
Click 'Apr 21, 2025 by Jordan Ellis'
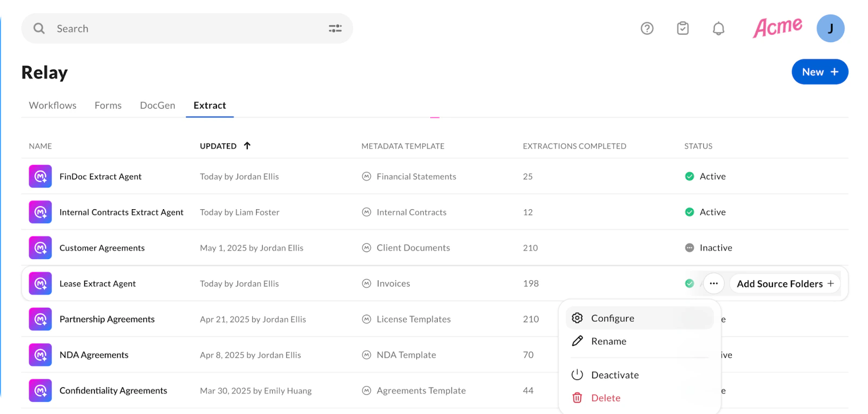(x=253, y=319)
